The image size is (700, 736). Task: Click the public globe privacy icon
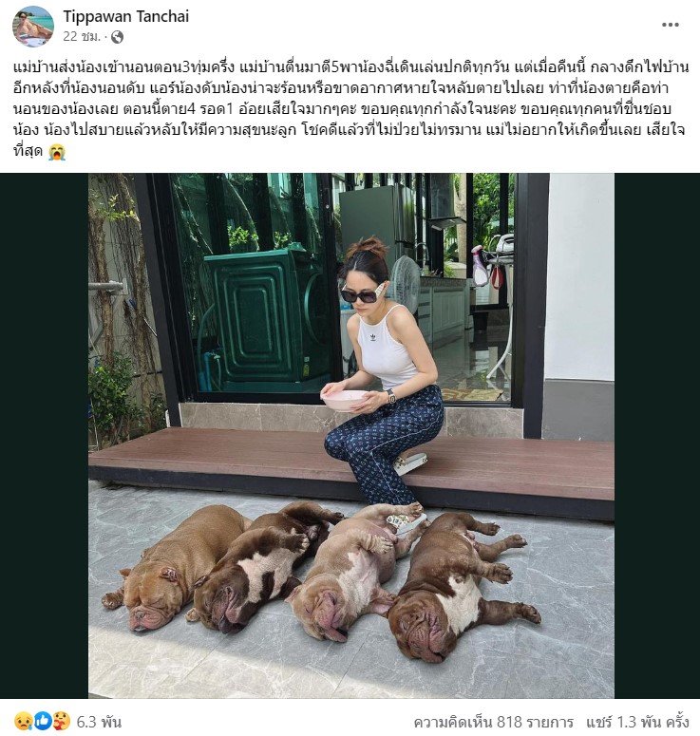pos(117,37)
